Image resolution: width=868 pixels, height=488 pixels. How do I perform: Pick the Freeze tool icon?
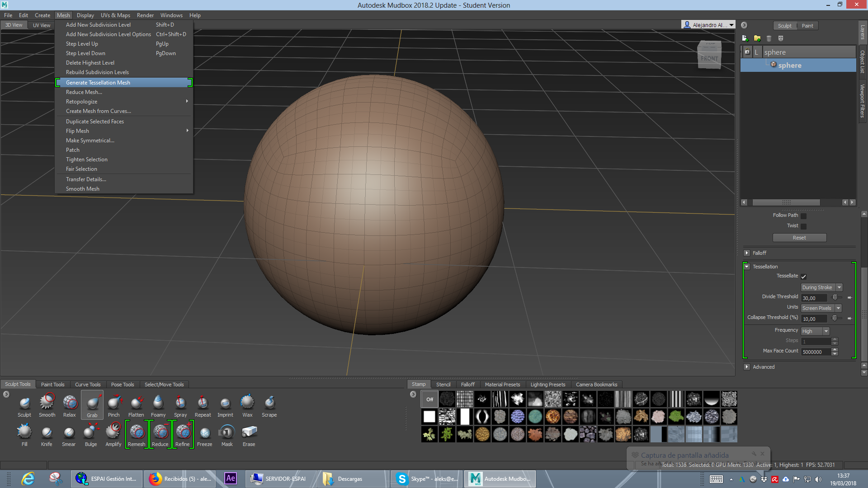point(204,434)
